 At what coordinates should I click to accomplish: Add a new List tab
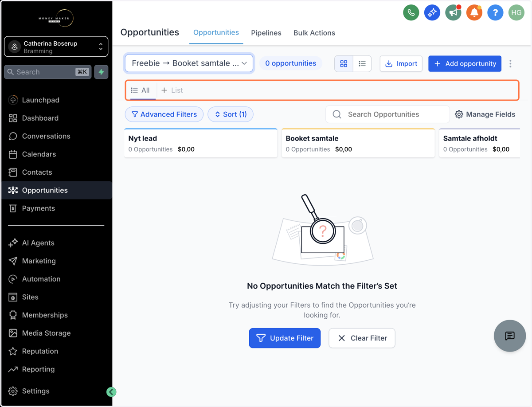pyautogui.click(x=172, y=90)
